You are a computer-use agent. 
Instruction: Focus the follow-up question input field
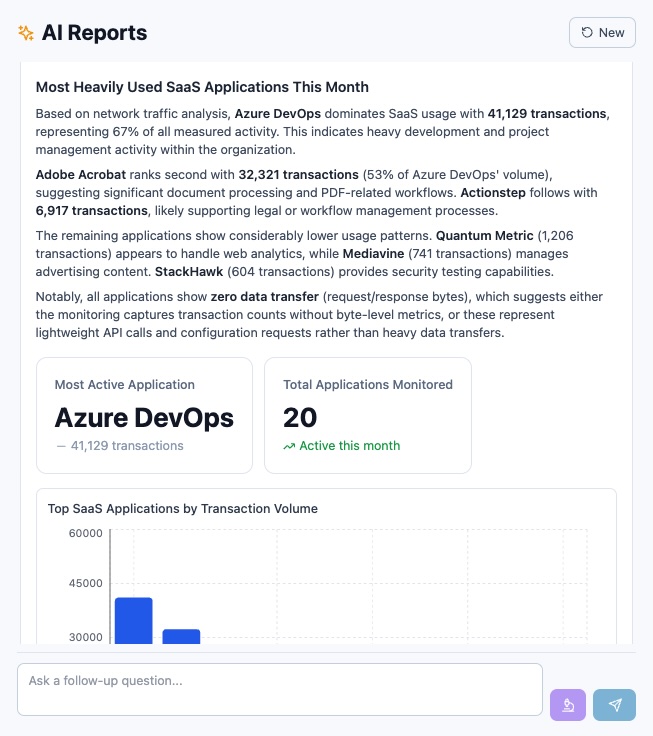click(280, 689)
